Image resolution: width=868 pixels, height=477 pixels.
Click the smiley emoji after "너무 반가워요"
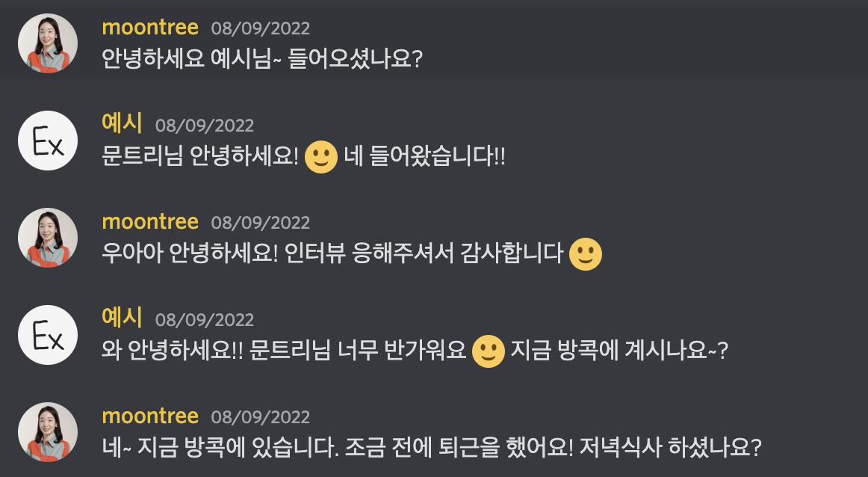point(489,351)
